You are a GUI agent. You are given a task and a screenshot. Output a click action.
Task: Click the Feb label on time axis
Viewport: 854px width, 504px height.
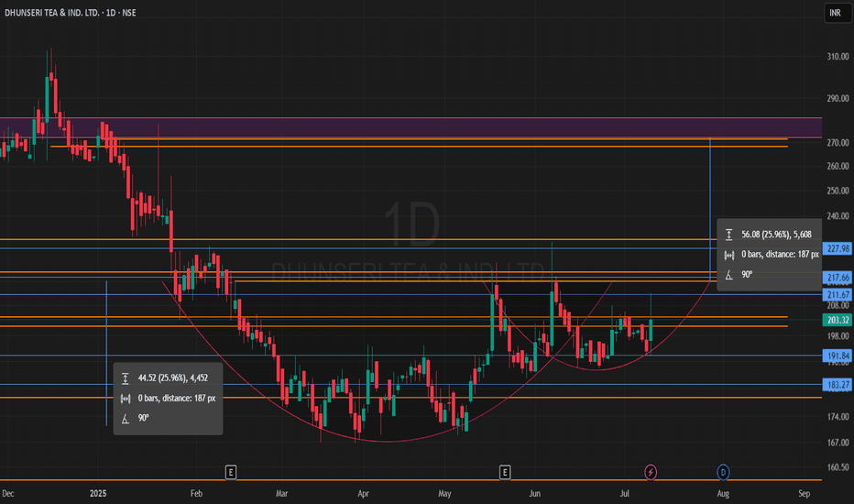click(196, 493)
